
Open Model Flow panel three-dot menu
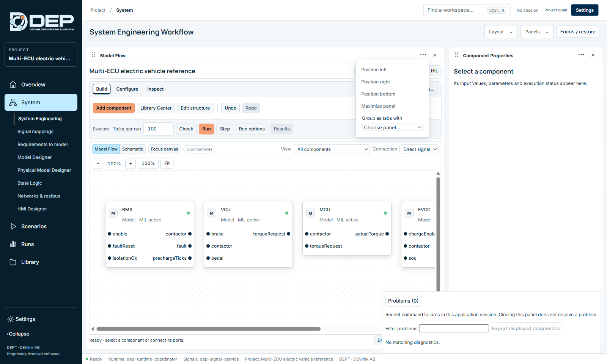[423, 55]
